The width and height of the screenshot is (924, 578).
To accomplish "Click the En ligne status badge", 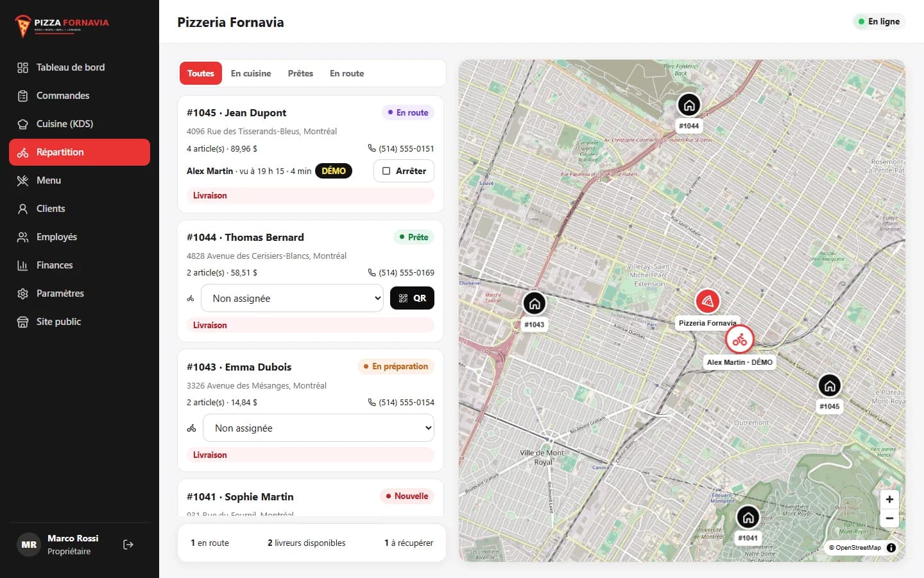I will click(x=879, y=21).
